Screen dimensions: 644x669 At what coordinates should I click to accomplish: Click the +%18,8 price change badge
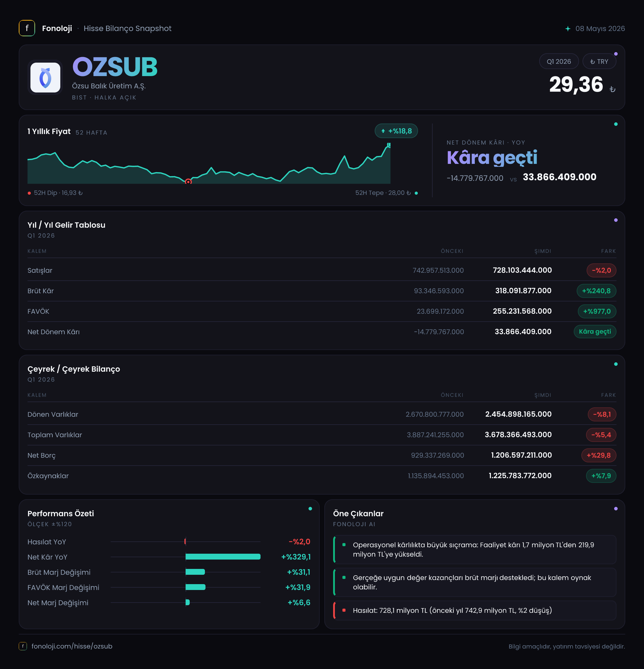coord(396,131)
